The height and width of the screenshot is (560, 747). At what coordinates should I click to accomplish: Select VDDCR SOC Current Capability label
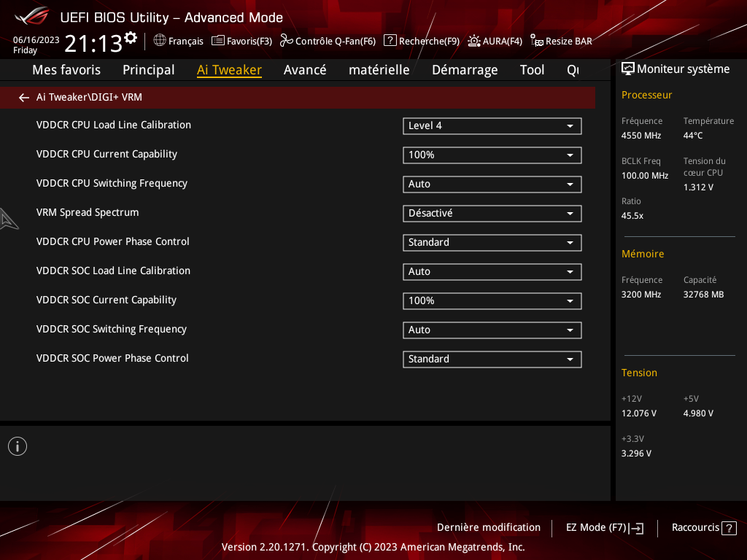(107, 300)
